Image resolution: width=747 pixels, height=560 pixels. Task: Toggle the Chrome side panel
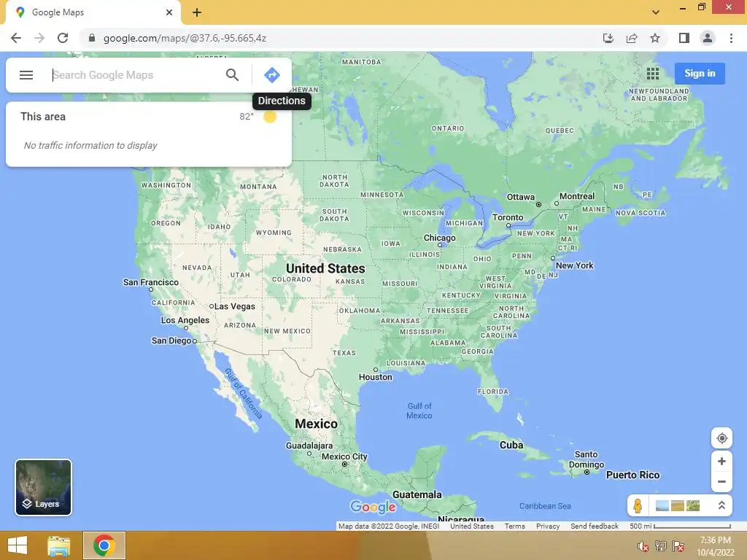tap(684, 38)
